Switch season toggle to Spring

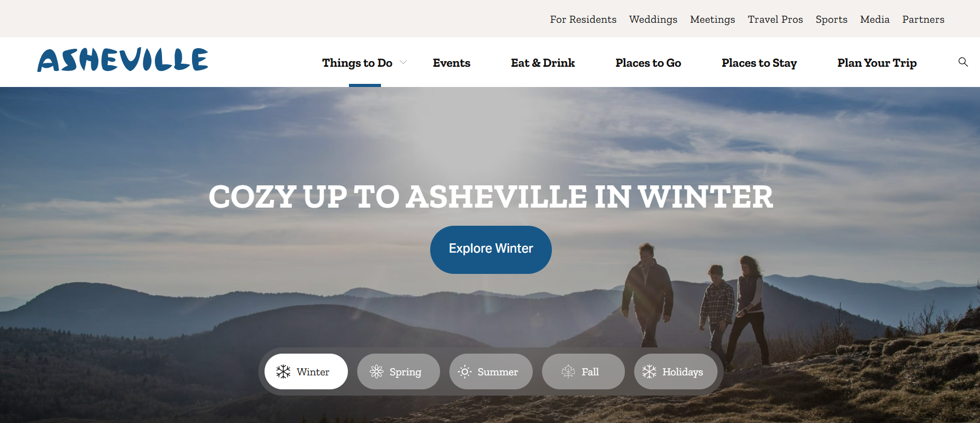[399, 372]
